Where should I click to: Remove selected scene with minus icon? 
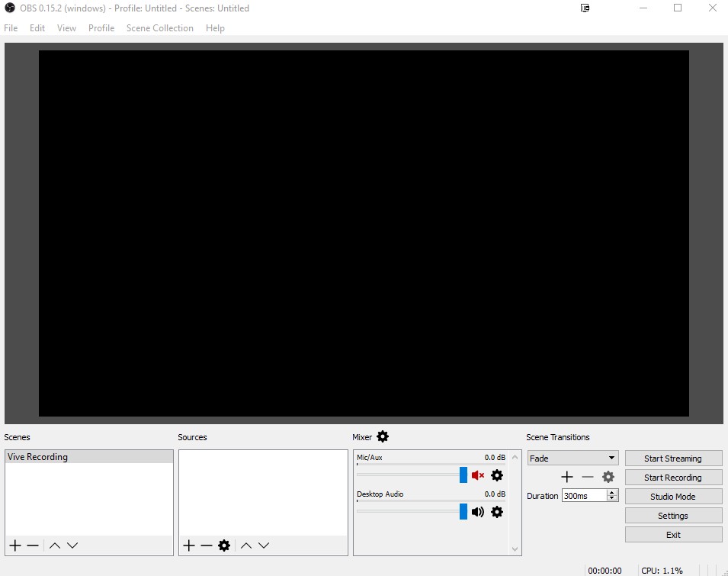pyautogui.click(x=33, y=545)
